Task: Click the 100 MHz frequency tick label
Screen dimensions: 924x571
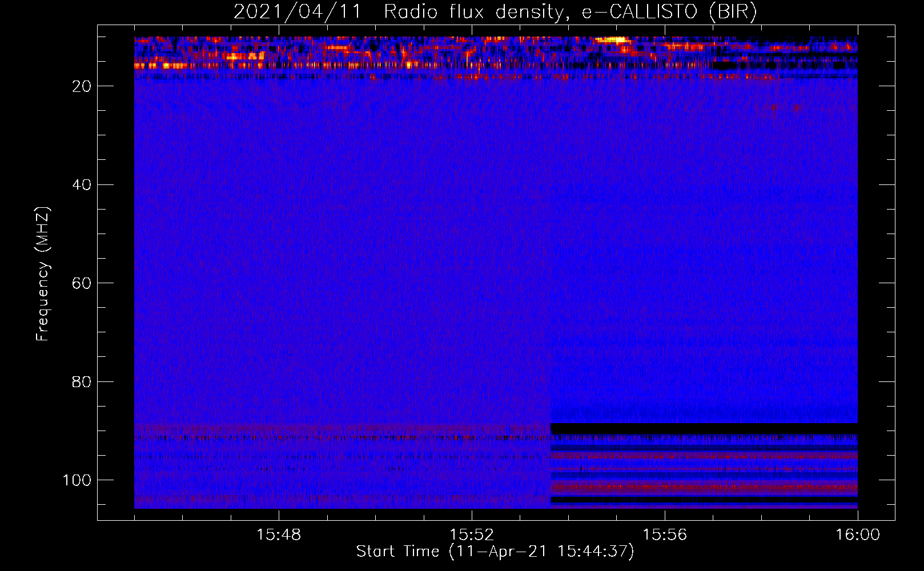Action: click(77, 480)
